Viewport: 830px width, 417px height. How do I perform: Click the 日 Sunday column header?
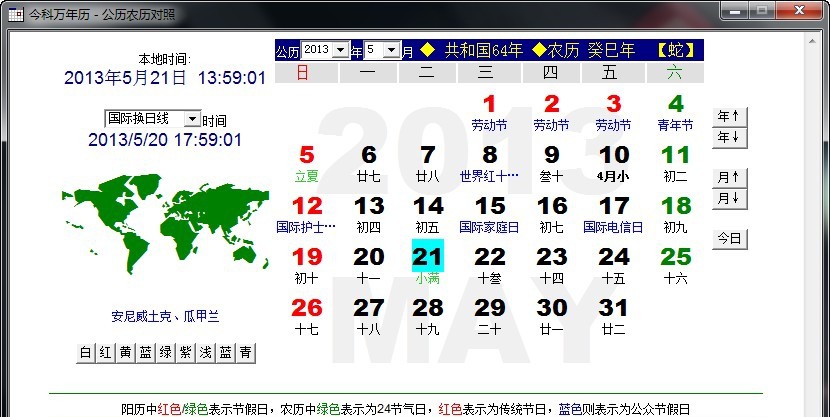coord(306,72)
